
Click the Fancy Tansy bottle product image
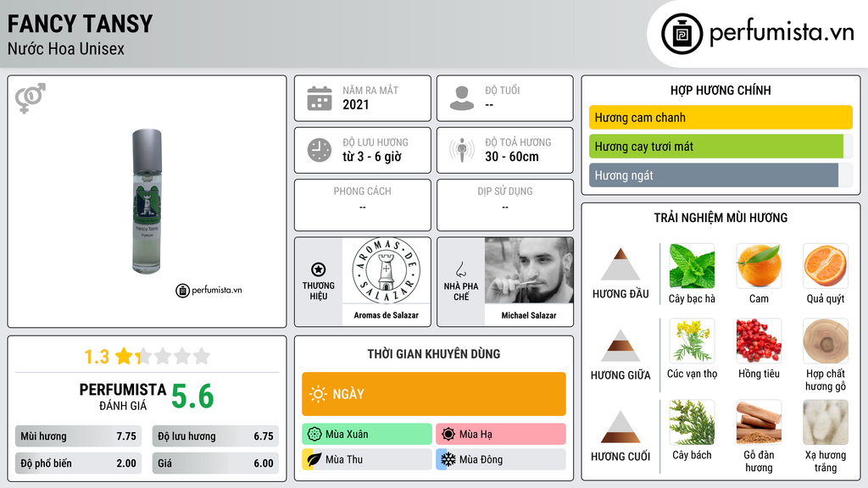[x=147, y=202]
